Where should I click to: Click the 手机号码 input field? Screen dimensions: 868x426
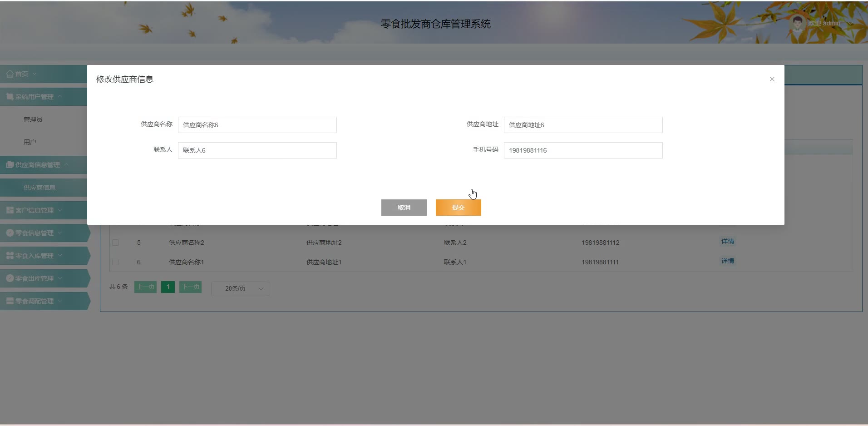click(583, 150)
